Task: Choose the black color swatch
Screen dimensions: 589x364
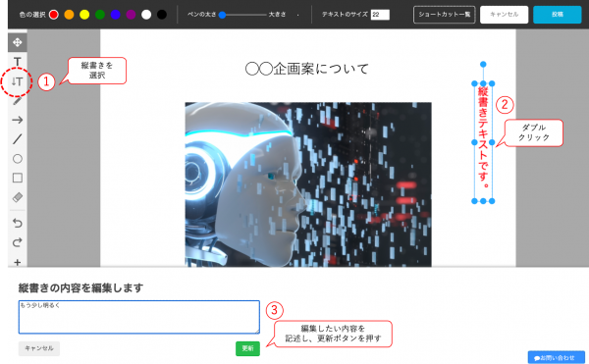Action: click(162, 15)
